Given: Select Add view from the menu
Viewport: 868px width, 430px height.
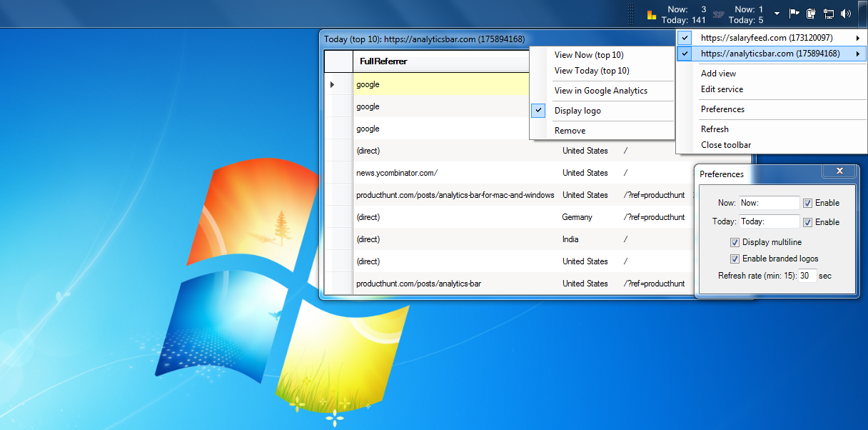Looking at the screenshot, I should 718,74.
